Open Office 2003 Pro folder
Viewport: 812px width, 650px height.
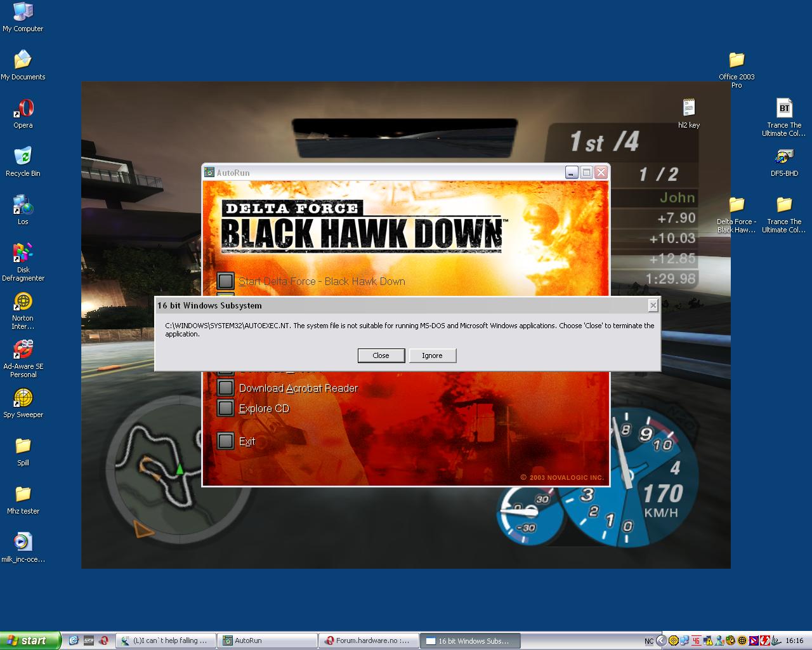point(737,69)
